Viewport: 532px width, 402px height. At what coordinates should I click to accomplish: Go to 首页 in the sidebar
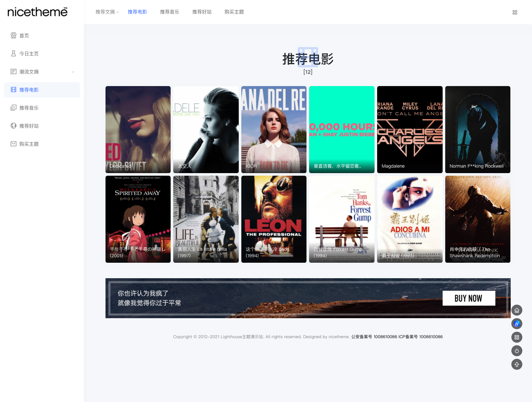(42, 36)
